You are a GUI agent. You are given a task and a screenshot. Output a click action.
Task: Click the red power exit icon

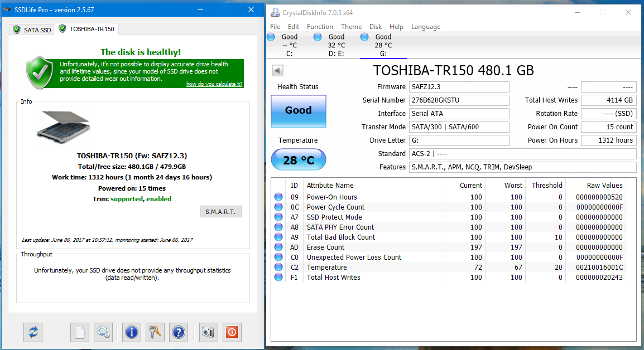click(232, 332)
